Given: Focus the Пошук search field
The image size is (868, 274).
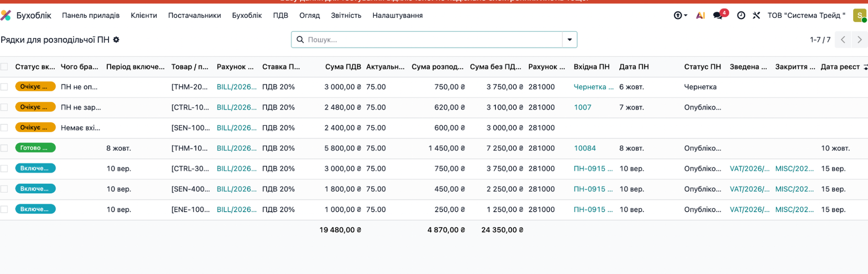Looking at the screenshot, I should [434, 40].
